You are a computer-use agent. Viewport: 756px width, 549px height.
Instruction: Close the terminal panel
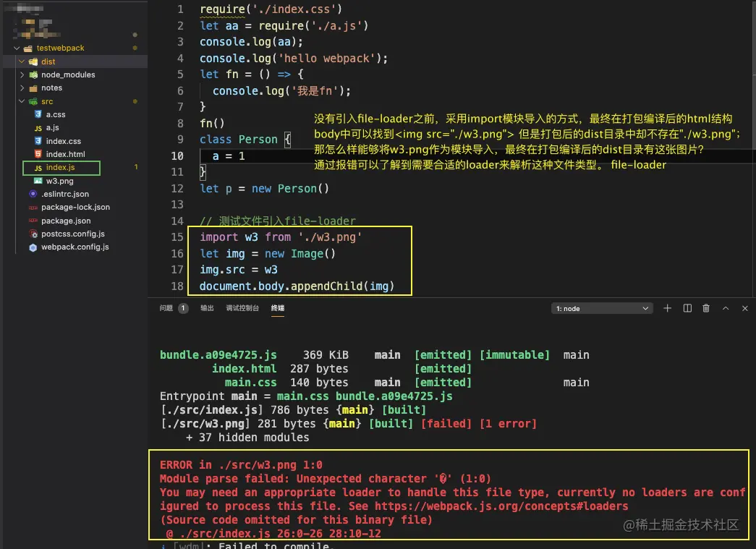pos(745,308)
